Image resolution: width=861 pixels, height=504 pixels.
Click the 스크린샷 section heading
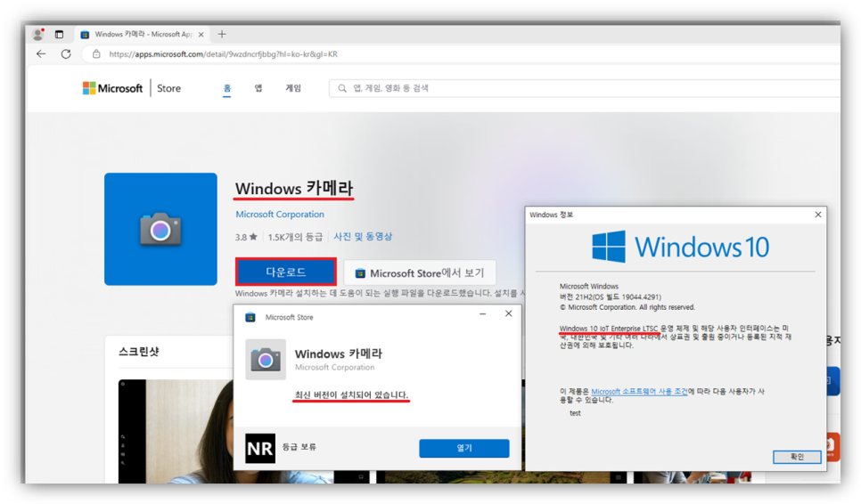coord(139,352)
